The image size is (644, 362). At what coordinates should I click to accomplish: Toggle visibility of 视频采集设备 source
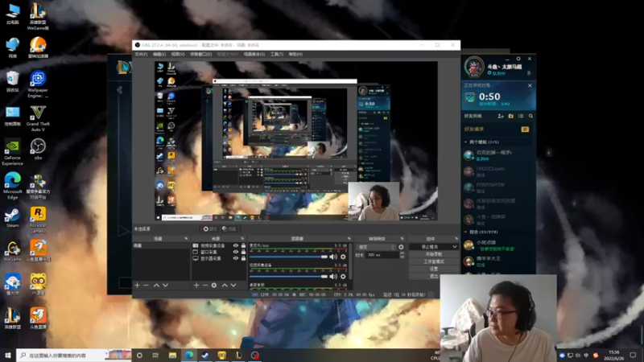coord(236,245)
